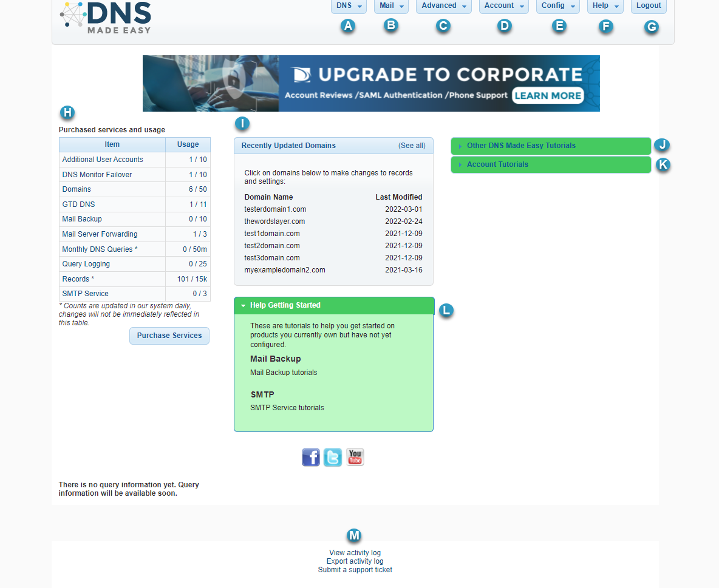
Task: Click Submit a support ticket
Action: click(355, 570)
